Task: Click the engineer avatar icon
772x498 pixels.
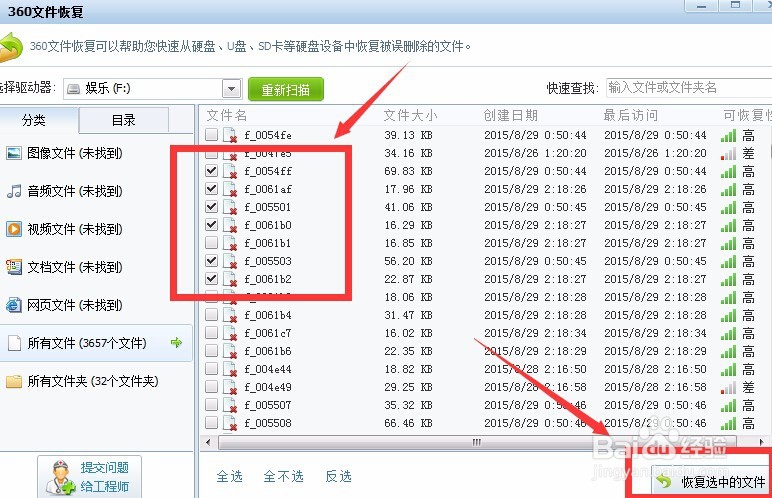Action: [61, 478]
